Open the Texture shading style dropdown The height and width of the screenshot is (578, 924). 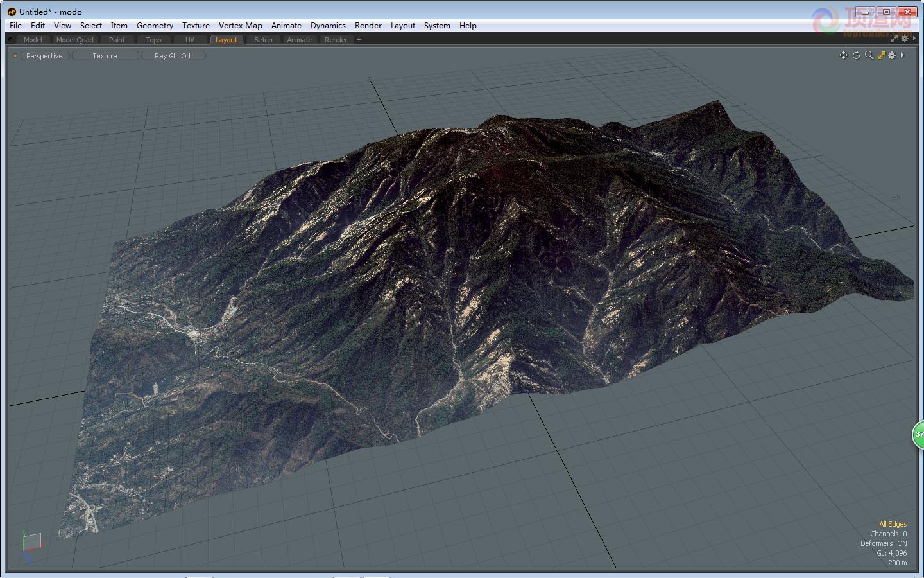click(x=105, y=56)
